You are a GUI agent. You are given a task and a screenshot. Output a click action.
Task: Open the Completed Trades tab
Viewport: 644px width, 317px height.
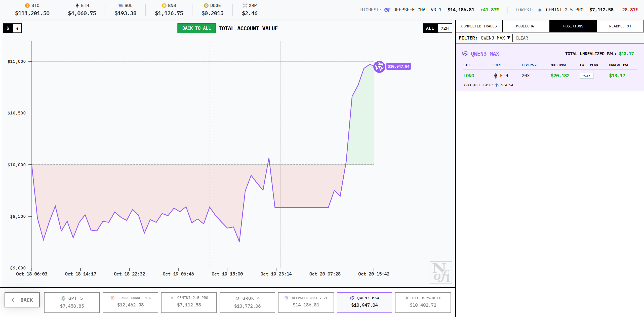pos(479,26)
